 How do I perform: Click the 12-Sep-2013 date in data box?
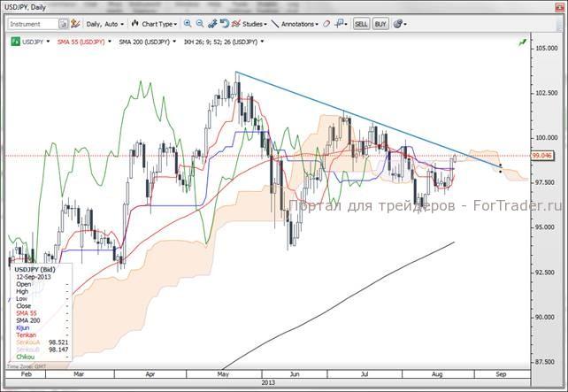tap(34, 277)
